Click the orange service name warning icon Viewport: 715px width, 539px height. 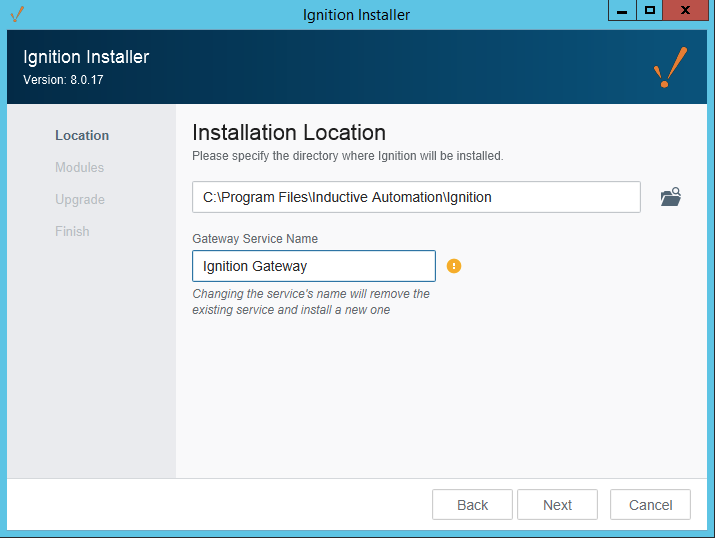454,266
